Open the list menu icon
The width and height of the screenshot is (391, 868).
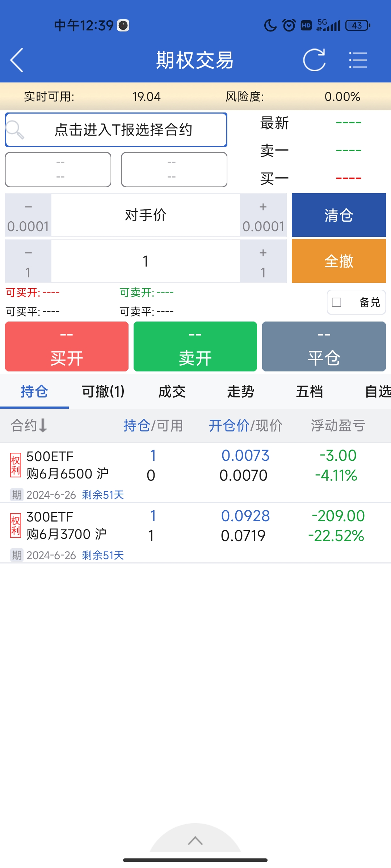(x=358, y=60)
